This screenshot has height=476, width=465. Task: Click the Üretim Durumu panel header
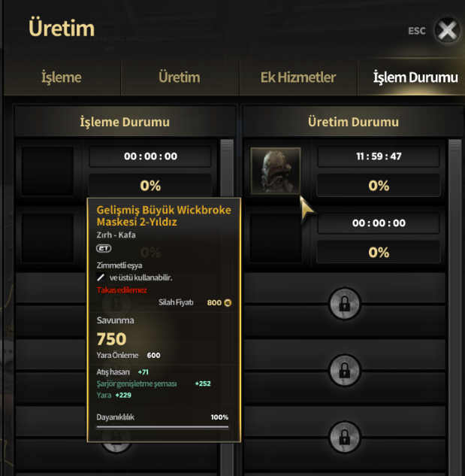pos(353,122)
